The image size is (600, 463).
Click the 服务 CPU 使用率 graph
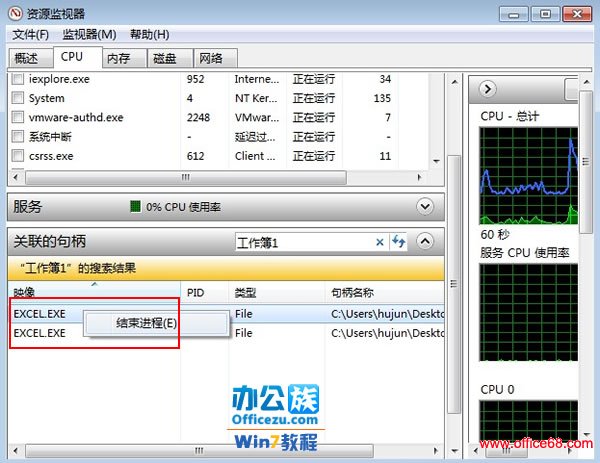pyautogui.click(x=529, y=312)
